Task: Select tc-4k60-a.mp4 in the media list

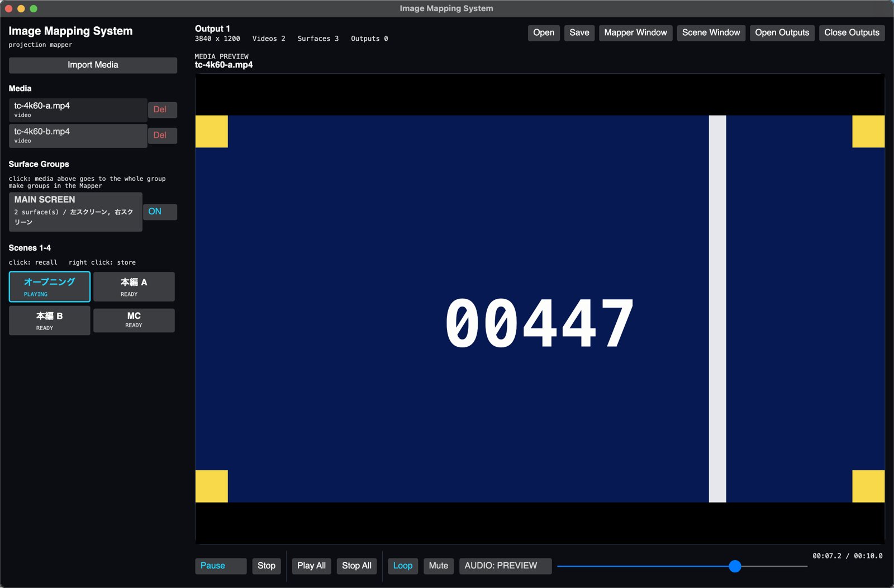Action: point(78,110)
